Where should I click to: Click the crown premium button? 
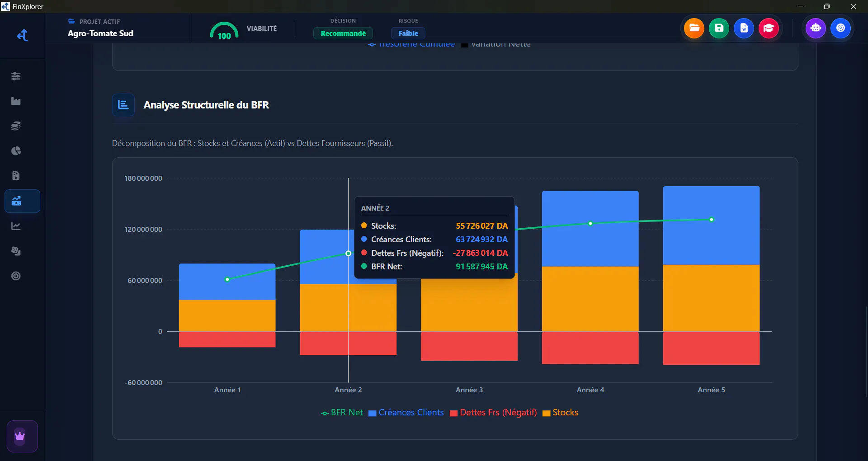[22, 436]
